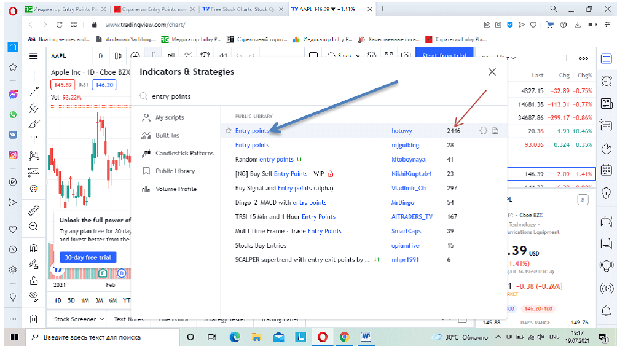The height and width of the screenshot is (360, 644).
Task: Open the alerts clock icon in right sidebar
Action: click(607, 80)
